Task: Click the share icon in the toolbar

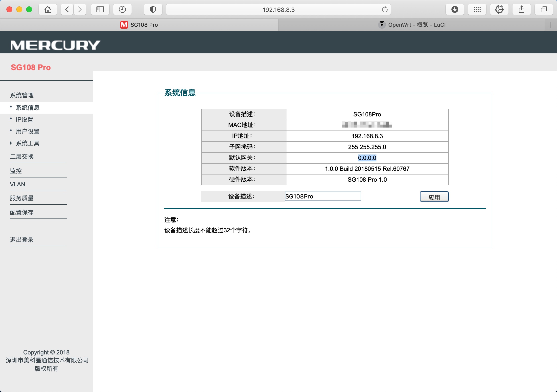Action: 521,9
